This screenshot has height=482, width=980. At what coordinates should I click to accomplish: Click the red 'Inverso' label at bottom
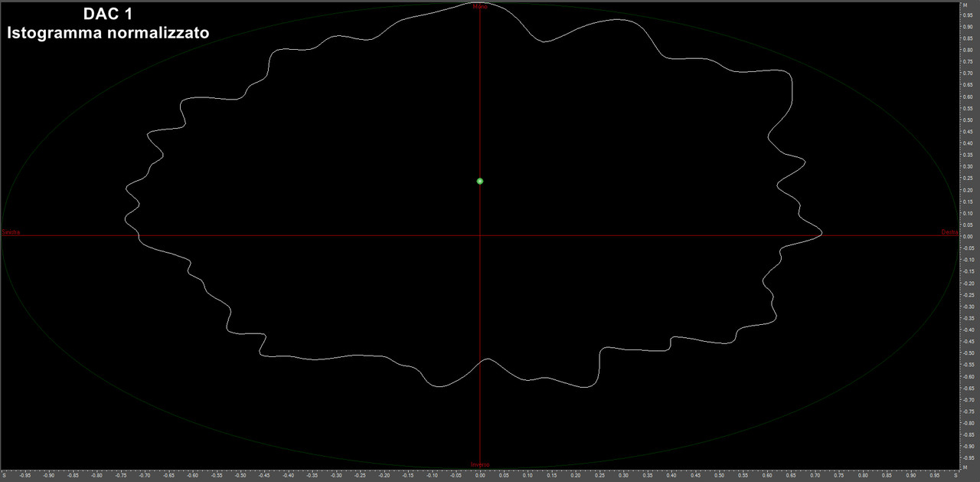pos(480,464)
